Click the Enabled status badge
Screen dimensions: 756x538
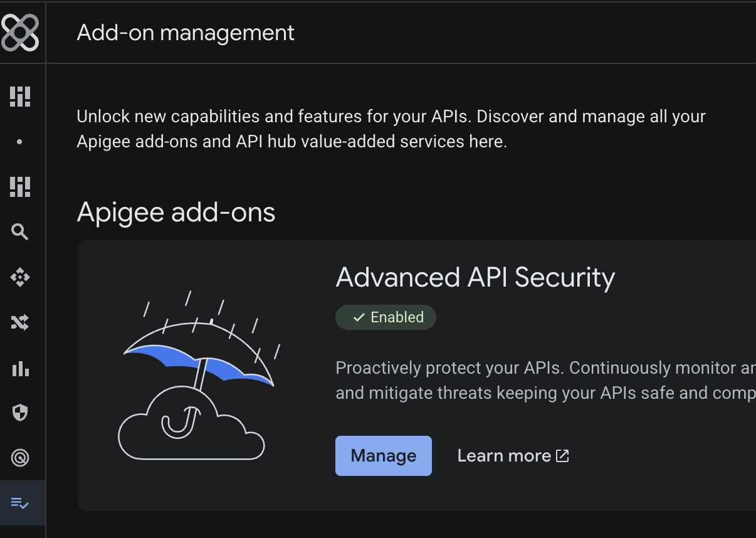pyautogui.click(x=386, y=317)
